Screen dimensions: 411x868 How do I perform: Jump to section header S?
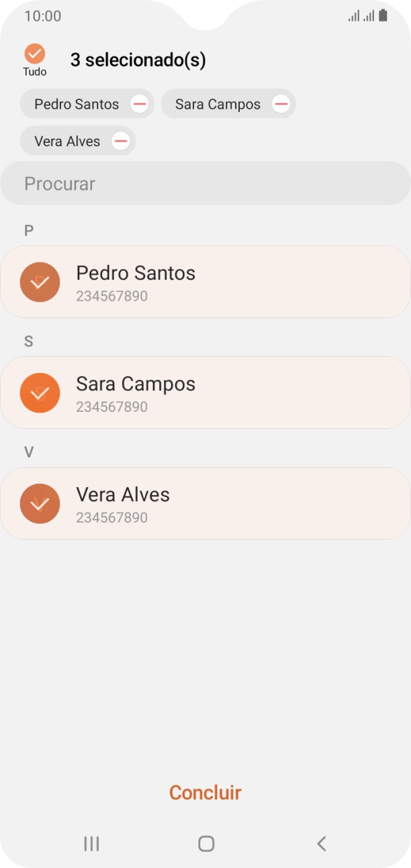(x=28, y=341)
